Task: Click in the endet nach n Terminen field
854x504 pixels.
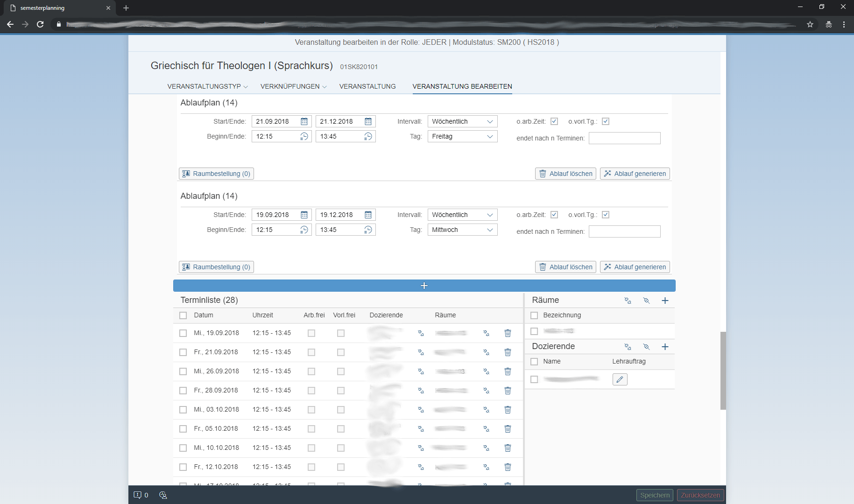Action: [x=624, y=138]
